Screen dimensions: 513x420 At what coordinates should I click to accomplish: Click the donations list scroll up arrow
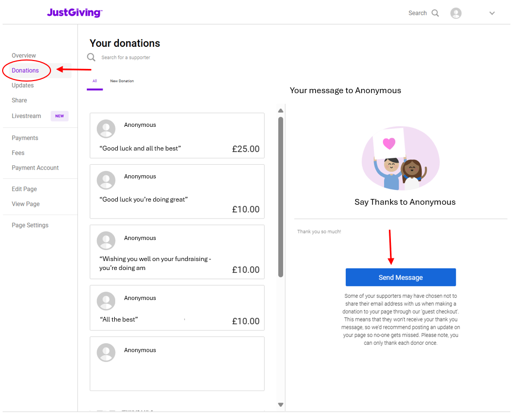click(281, 111)
